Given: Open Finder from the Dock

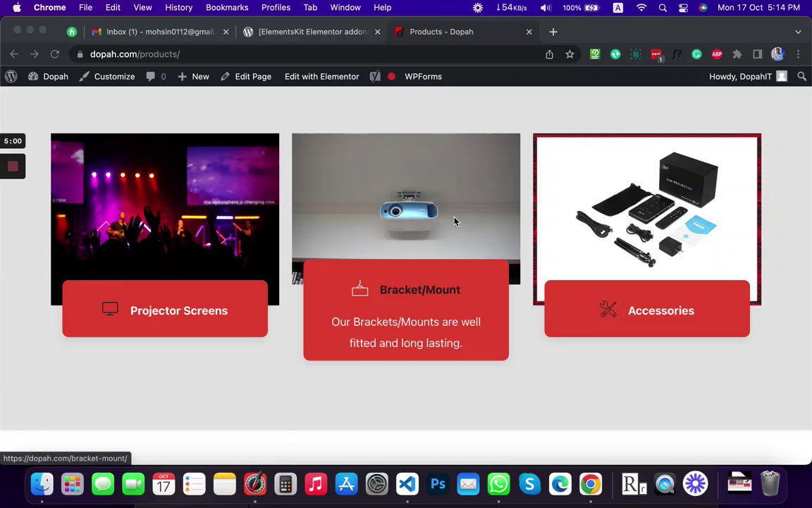Looking at the screenshot, I should coord(42,484).
